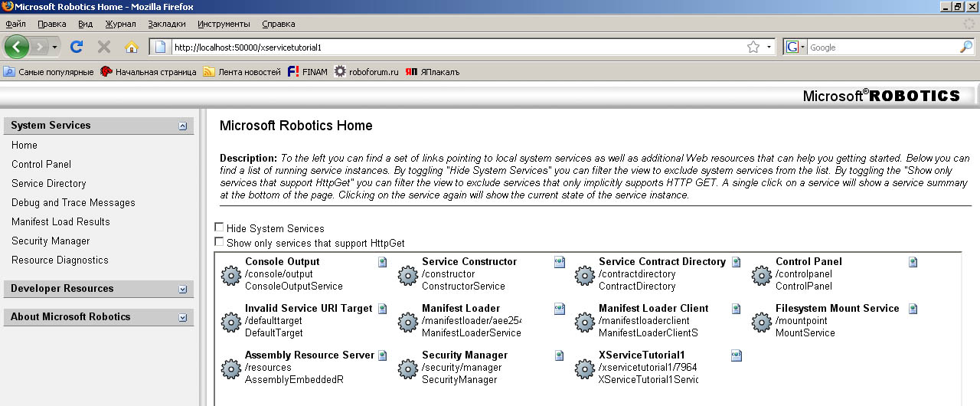The width and height of the screenshot is (980, 406).
Task: Open the Control Panel sidebar link
Action: (41, 164)
